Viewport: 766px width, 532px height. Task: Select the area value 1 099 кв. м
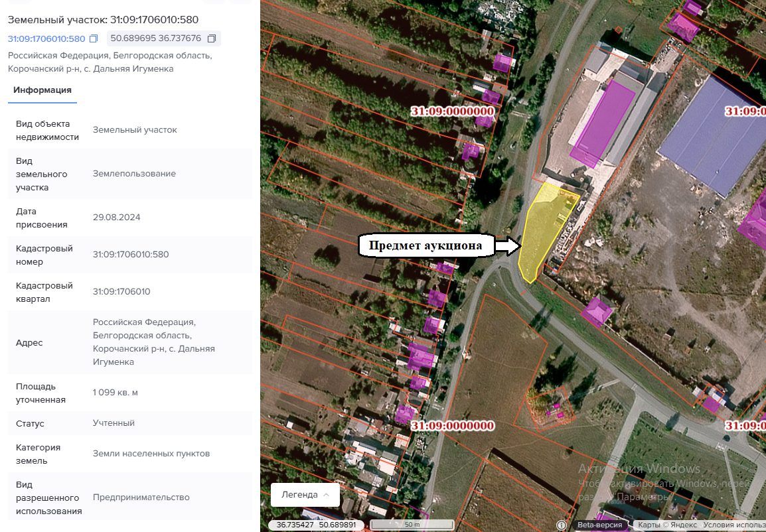click(x=115, y=393)
